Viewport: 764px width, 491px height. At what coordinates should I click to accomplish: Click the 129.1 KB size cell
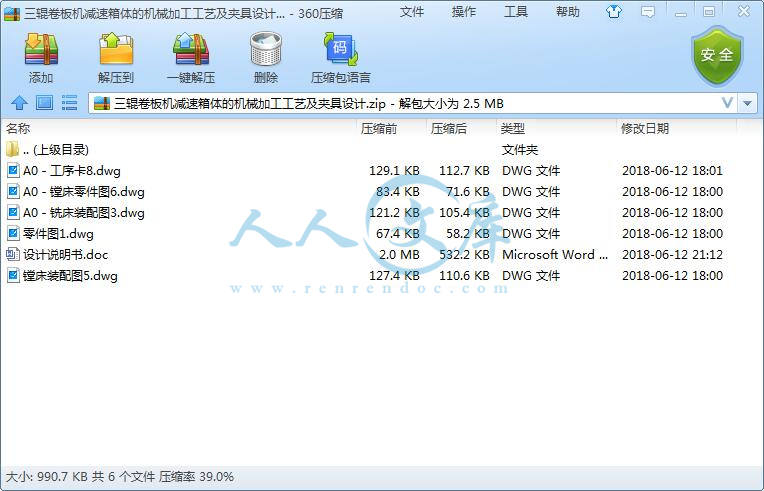pyautogui.click(x=394, y=170)
